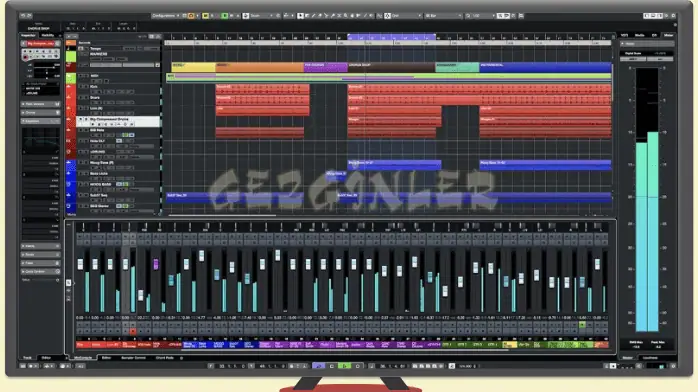Open the Configurations dropdown
698x392 pixels.
tap(166, 16)
